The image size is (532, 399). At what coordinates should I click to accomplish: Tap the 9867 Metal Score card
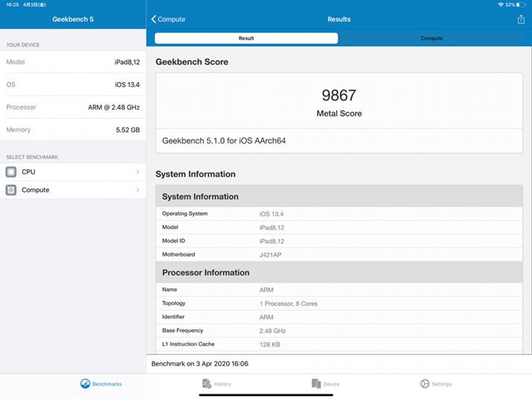tap(339, 102)
